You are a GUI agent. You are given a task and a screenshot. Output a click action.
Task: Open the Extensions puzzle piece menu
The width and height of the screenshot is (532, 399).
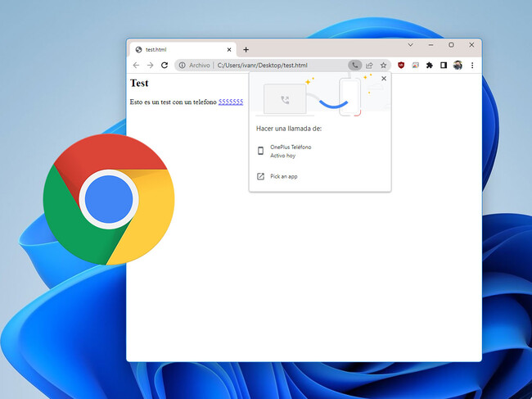click(430, 66)
